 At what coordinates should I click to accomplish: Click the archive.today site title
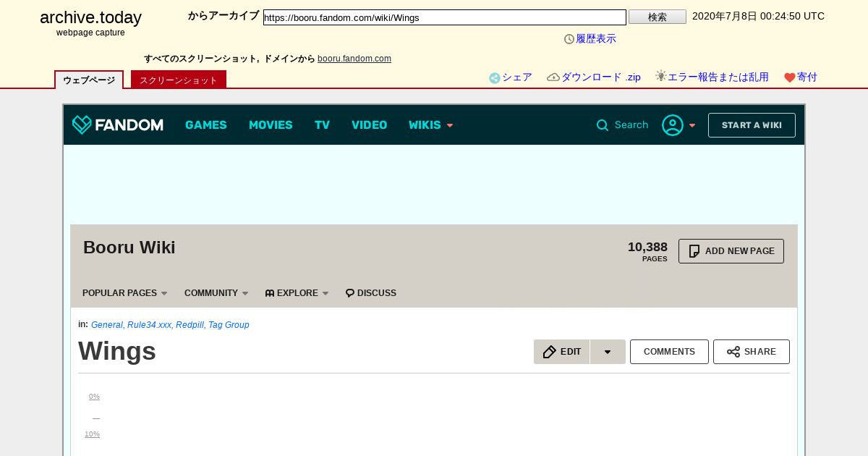(x=90, y=17)
